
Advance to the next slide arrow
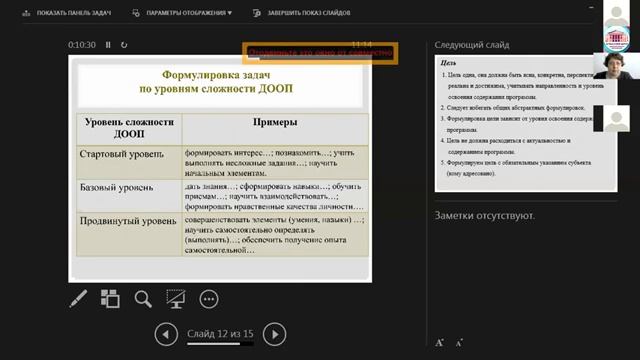pyautogui.click(x=274, y=334)
